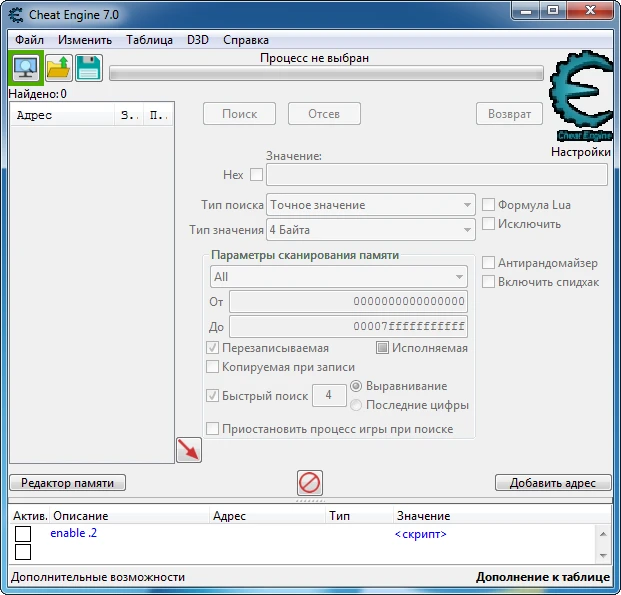Open the process selection monitor icon
The height and width of the screenshot is (595, 621).
(x=26, y=68)
